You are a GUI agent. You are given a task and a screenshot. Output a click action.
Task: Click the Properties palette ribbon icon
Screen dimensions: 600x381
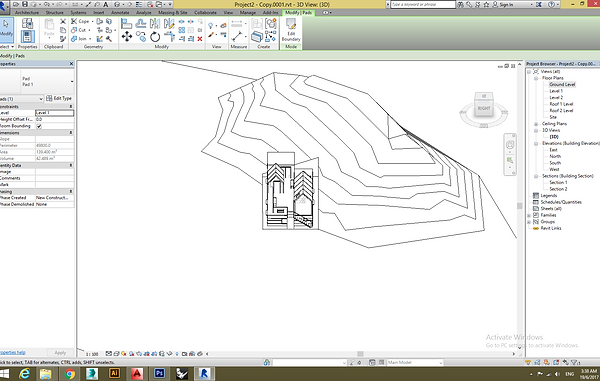28,37
